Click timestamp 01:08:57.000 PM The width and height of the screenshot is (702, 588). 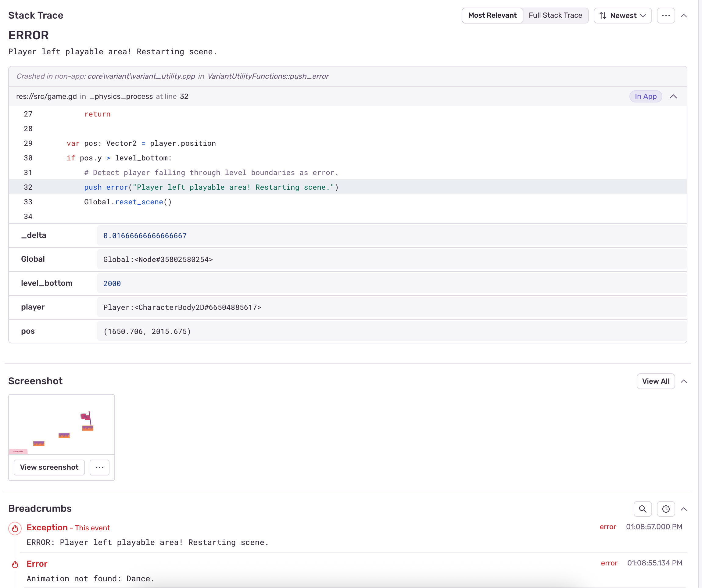pos(654,527)
